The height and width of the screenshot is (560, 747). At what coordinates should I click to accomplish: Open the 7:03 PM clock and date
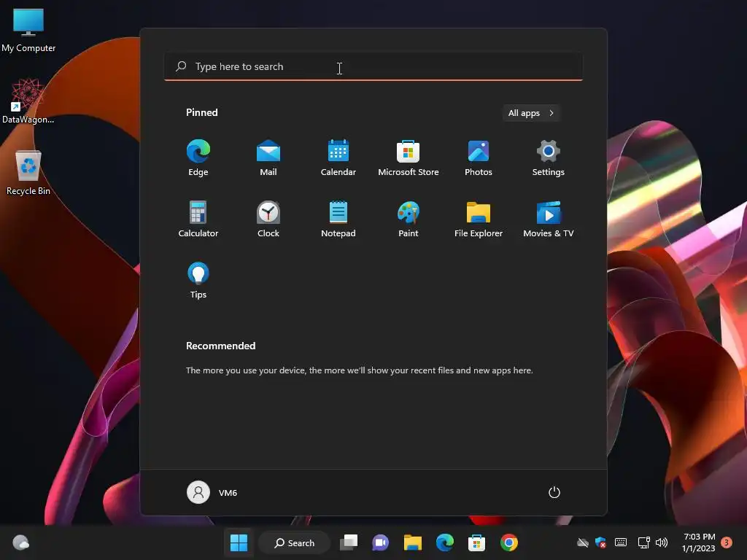pos(699,542)
